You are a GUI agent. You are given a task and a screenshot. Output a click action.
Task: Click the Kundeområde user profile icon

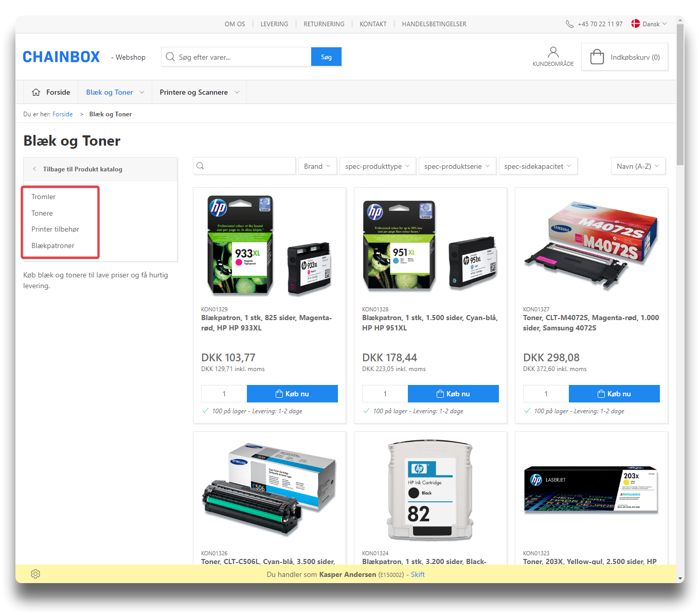553,52
